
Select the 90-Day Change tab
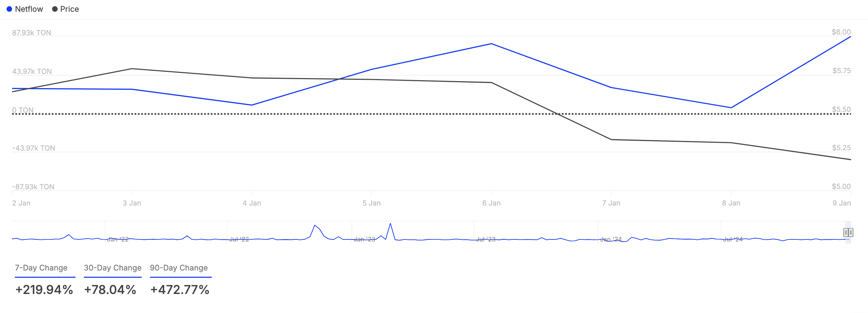(179, 268)
